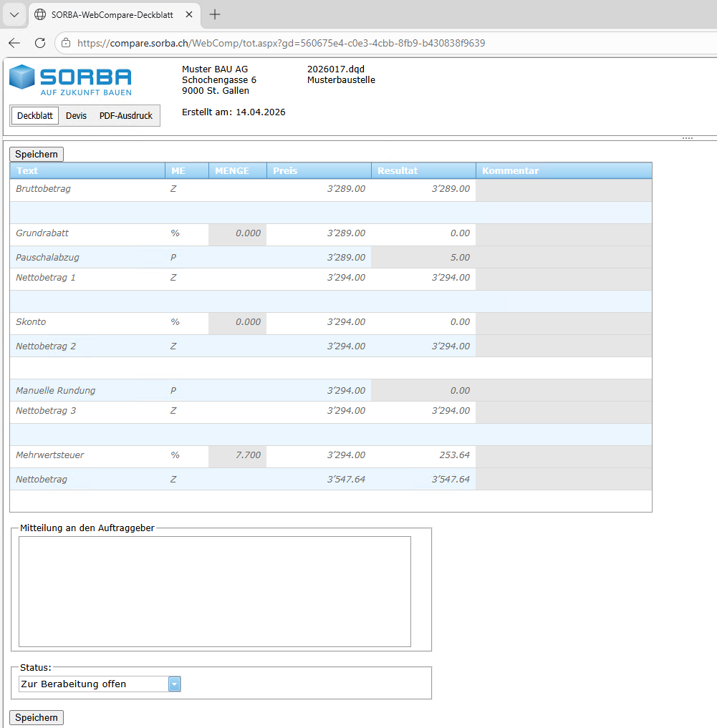Select the Grundrabatt row label
This screenshot has width=717, height=728.
click(x=42, y=233)
